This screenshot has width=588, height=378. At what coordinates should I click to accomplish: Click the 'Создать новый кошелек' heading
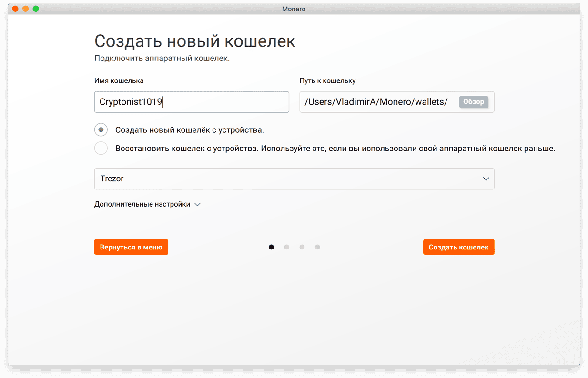[195, 41]
